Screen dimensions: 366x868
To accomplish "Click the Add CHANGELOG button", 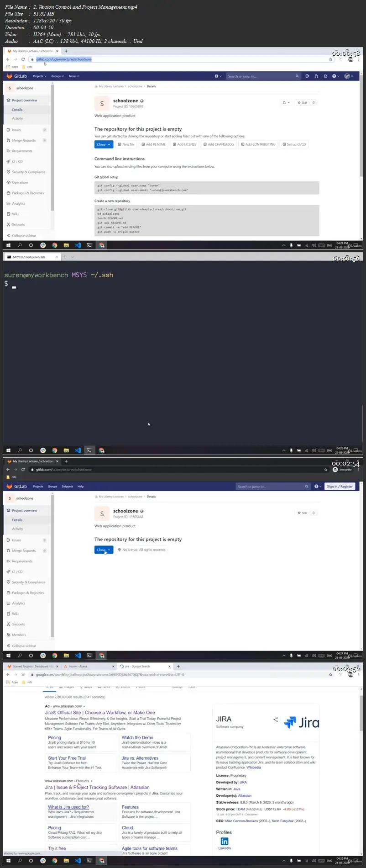I will tap(219, 144).
